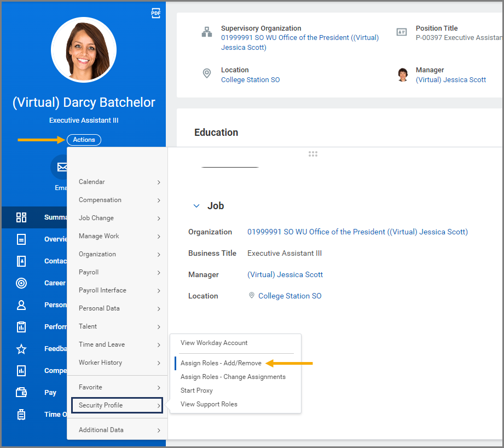Click the Performance clipboard icon
Image resolution: width=504 pixels, height=448 pixels.
pos(21,327)
